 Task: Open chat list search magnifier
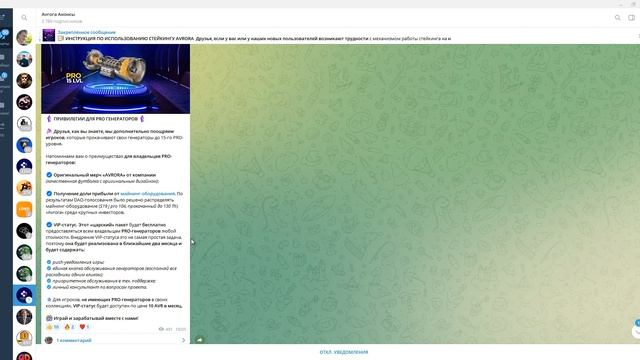pyautogui.click(x=24, y=18)
